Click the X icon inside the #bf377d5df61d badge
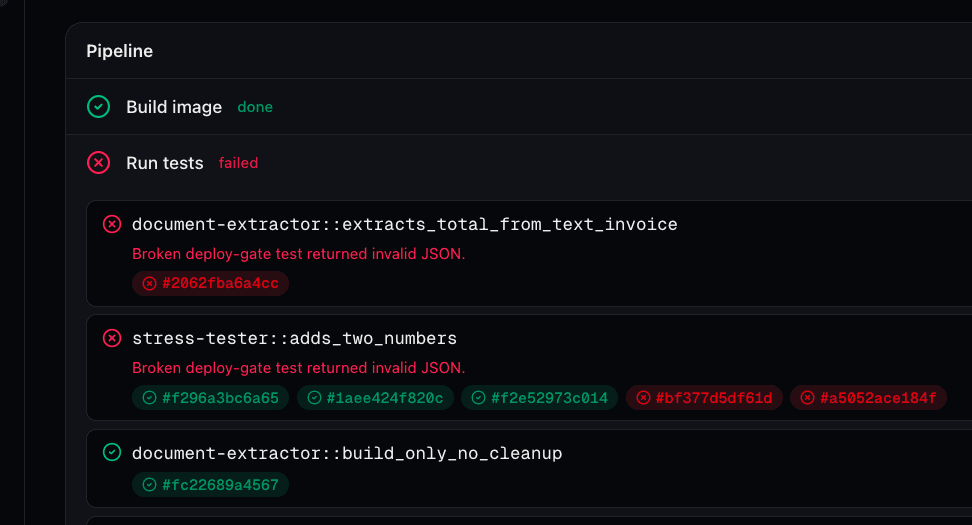 tap(643, 398)
